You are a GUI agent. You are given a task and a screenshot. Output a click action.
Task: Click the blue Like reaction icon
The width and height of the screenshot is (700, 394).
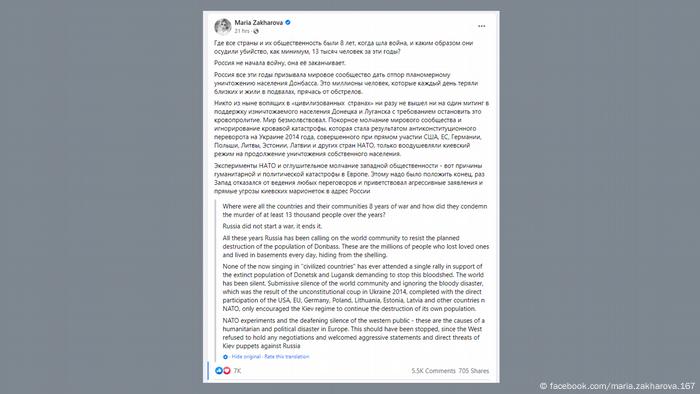point(219,371)
